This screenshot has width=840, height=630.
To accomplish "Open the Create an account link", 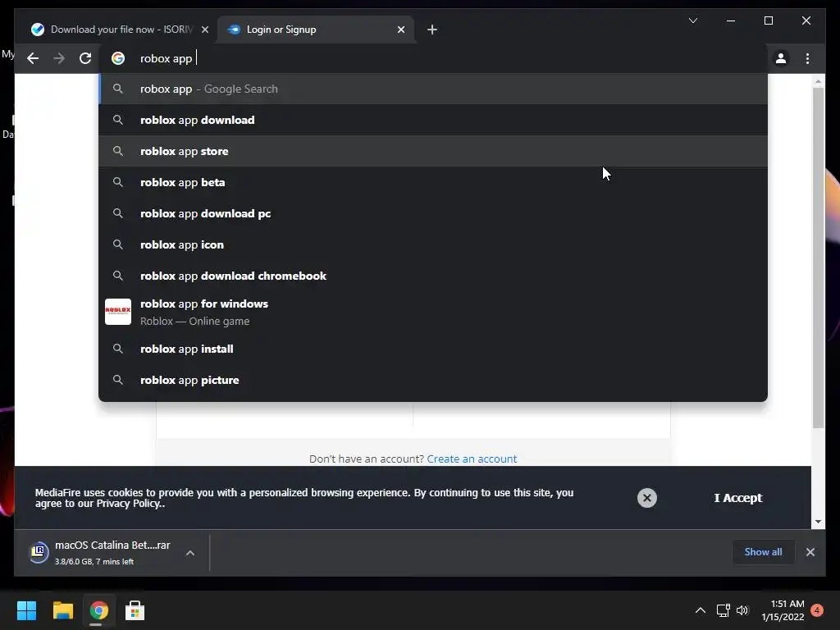I will [x=472, y=459].
